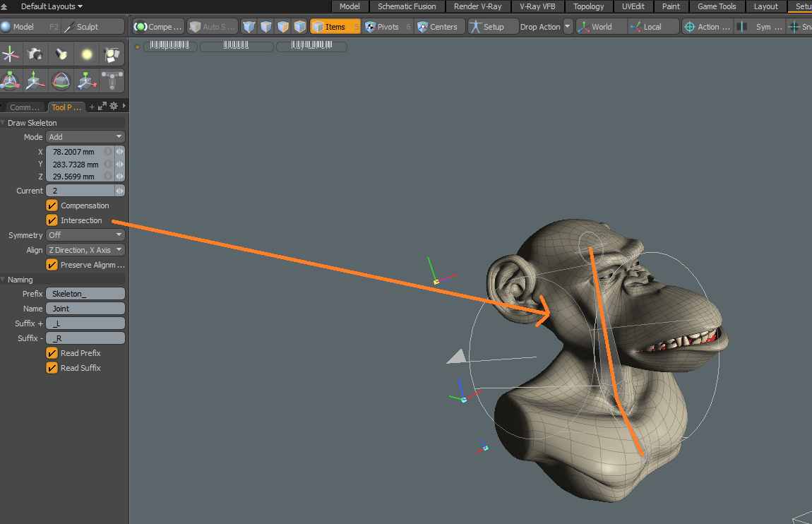Screen dimensions: 812x524
Task: Select the rotate sphere tool icon
Action: pos(61,81)
